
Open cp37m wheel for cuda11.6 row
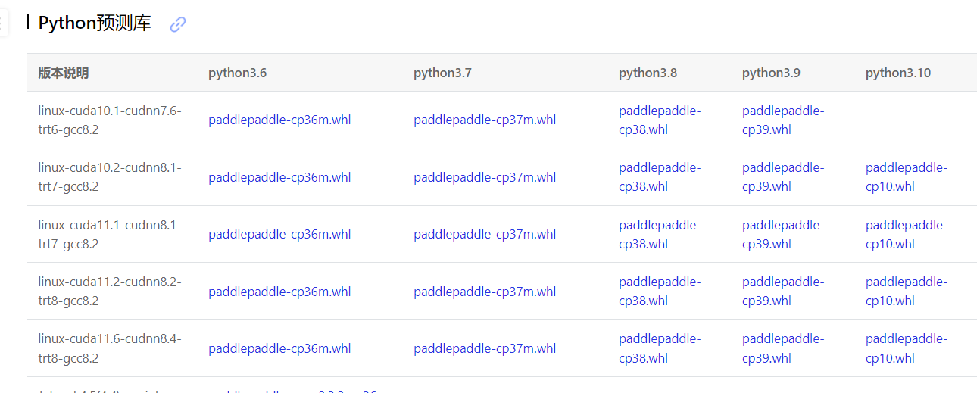click(485, 348)
